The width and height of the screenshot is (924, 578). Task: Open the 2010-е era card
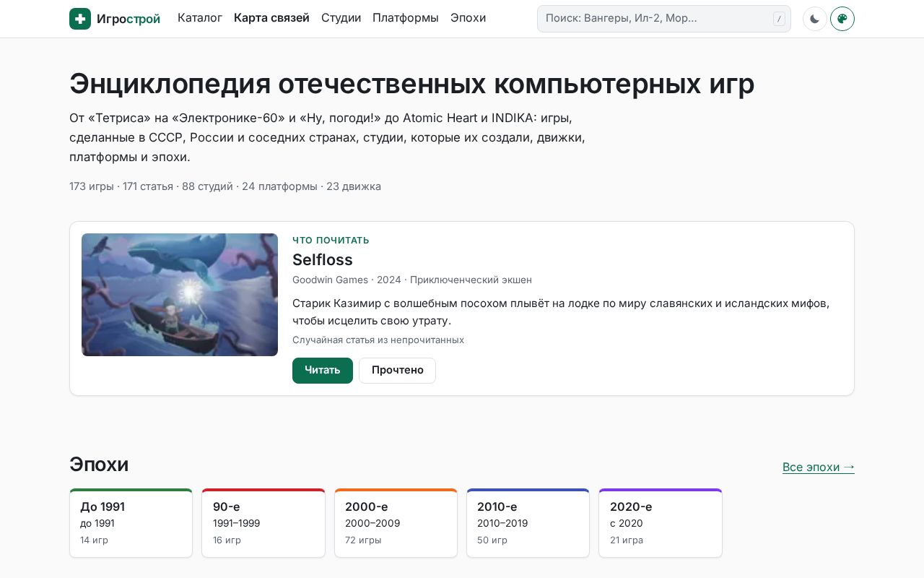[528, 523]
